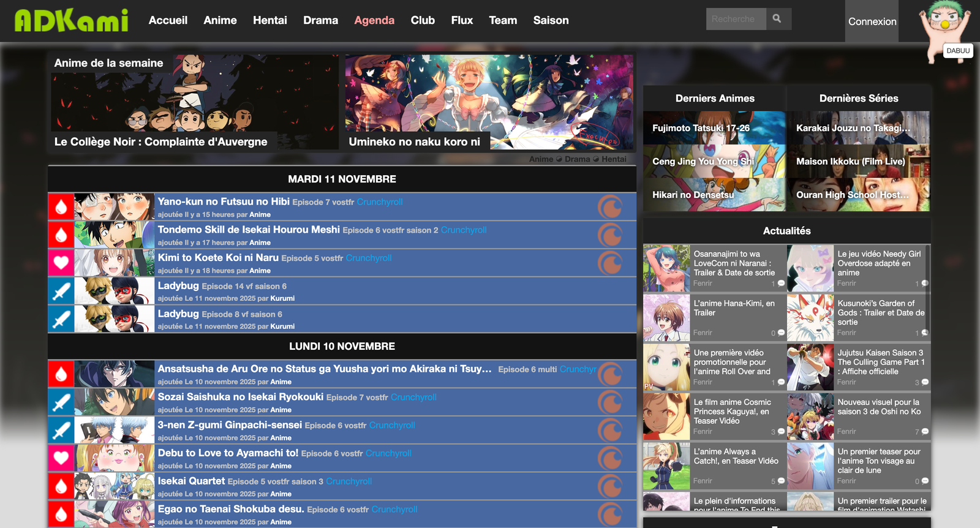This screenshot has height=528, width=980.
Task: Click pink heart icon for Kimi to Koete
Action: point(61,263)
